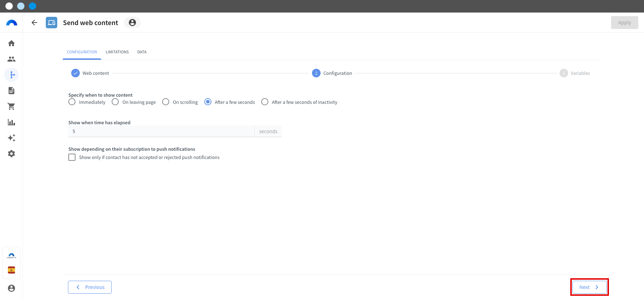Focus the elapsed time seconds input field

[161, 131]
